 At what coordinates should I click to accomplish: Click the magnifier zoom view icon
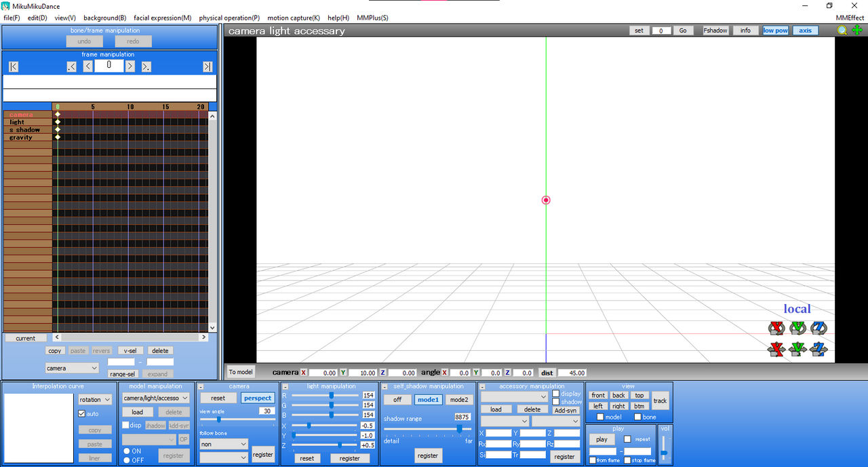pos(842,31)
